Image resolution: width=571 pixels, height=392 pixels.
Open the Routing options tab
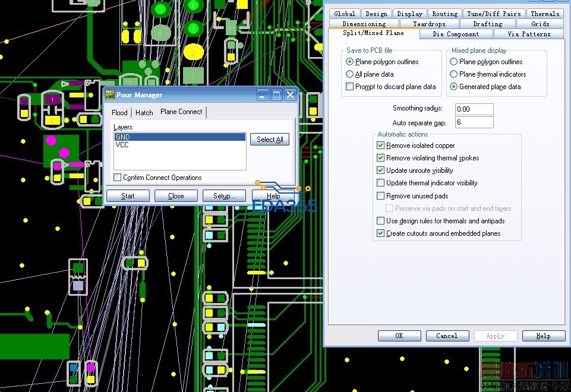(444, 14)
